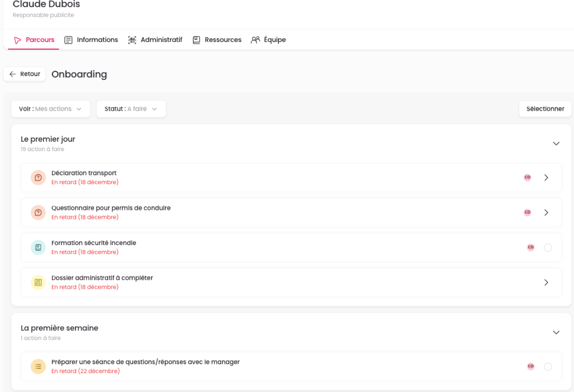Screen dimensions: 574x392
Task: Check off the manager questions/réponses task
Action: pyautogui.click(x=548, y=367)
